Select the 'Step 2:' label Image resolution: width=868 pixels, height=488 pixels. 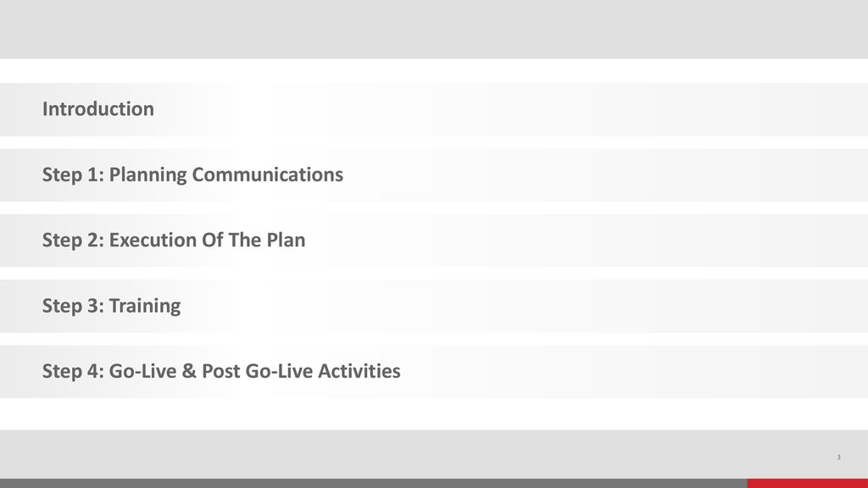pos(73,240)
